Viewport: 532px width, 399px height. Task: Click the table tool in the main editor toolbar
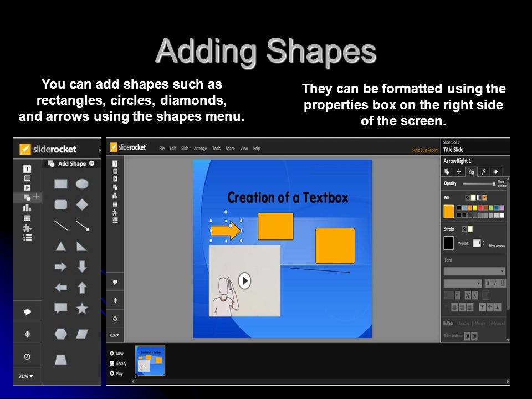115,204
